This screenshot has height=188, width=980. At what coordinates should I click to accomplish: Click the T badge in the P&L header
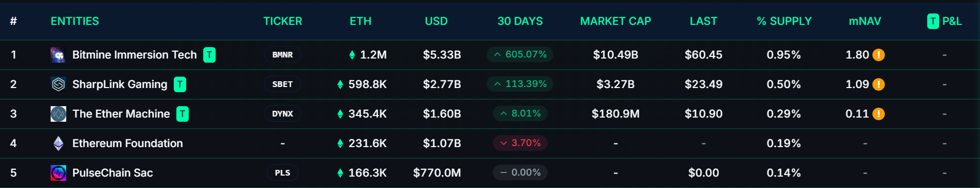[x=933, y=21]
